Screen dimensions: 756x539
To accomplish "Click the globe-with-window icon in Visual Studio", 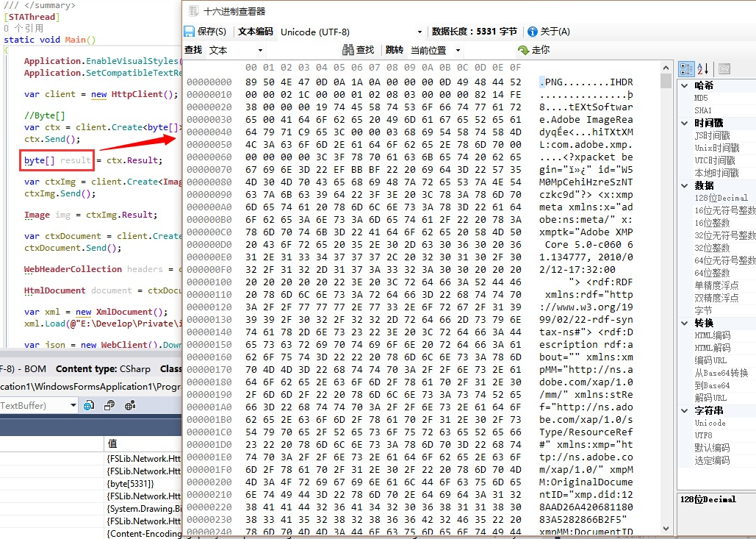I will [x=109, y=405].
